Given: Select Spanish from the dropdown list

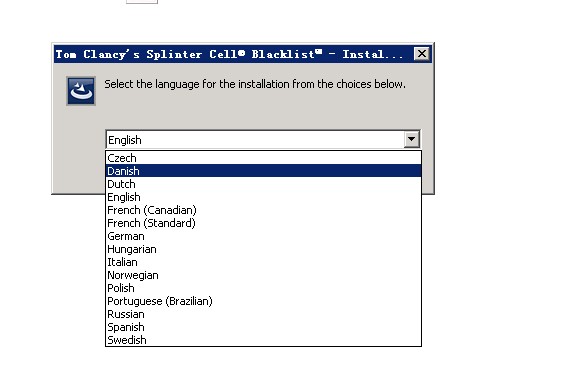Looking at the screenshot, I should pyautogui.click(x=263, y=327).
